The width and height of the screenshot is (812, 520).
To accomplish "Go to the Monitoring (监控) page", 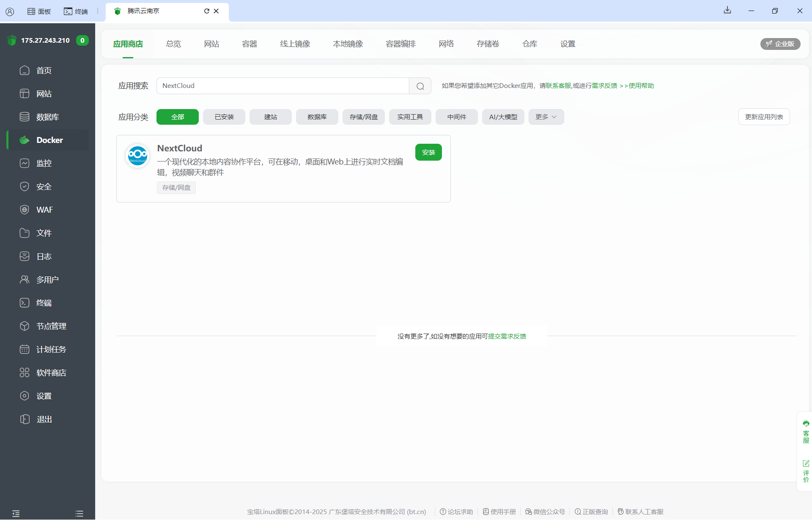I will pos(44,163).
